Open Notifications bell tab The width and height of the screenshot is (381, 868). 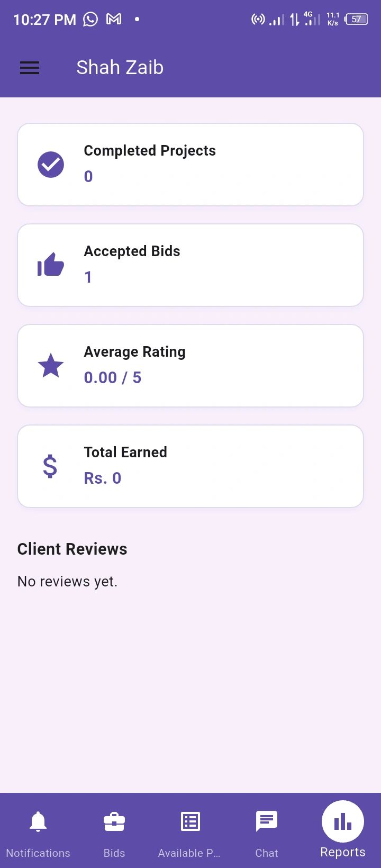coord(38,829)
